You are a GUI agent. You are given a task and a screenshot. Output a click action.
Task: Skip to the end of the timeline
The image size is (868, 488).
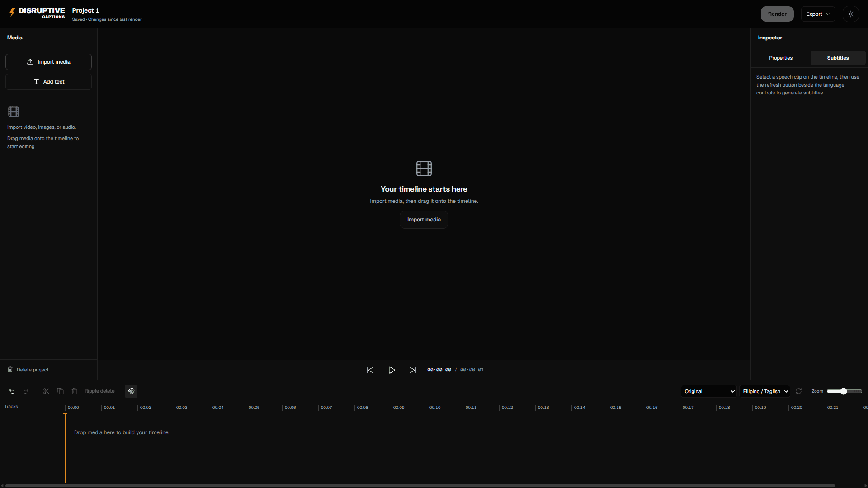coord(413,370)
